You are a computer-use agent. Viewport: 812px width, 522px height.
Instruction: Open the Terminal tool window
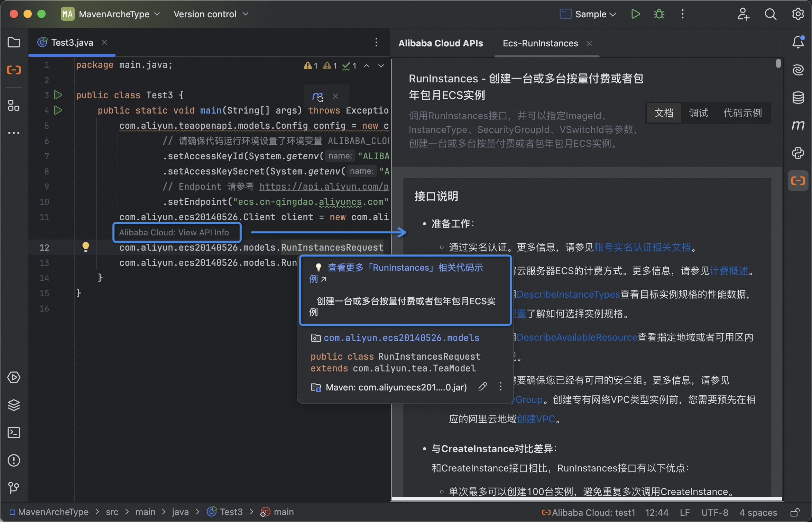pyautogui.click(x=14, y=433)
